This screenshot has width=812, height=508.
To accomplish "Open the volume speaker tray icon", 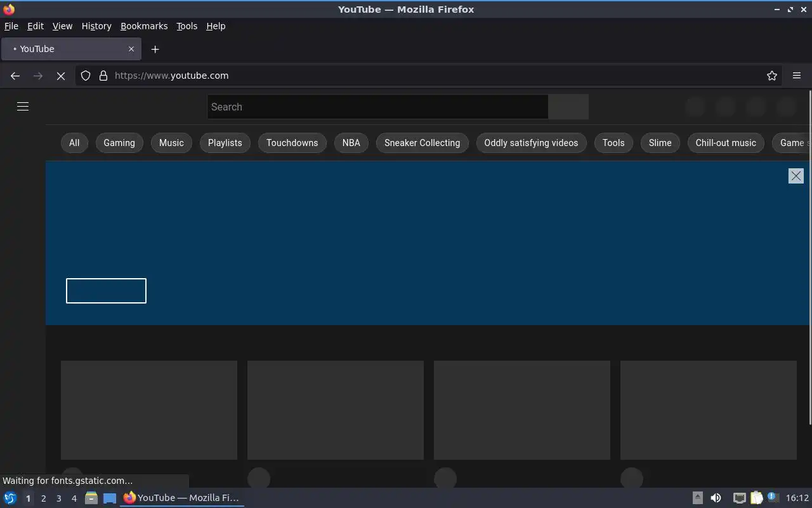I will point(716,498).
